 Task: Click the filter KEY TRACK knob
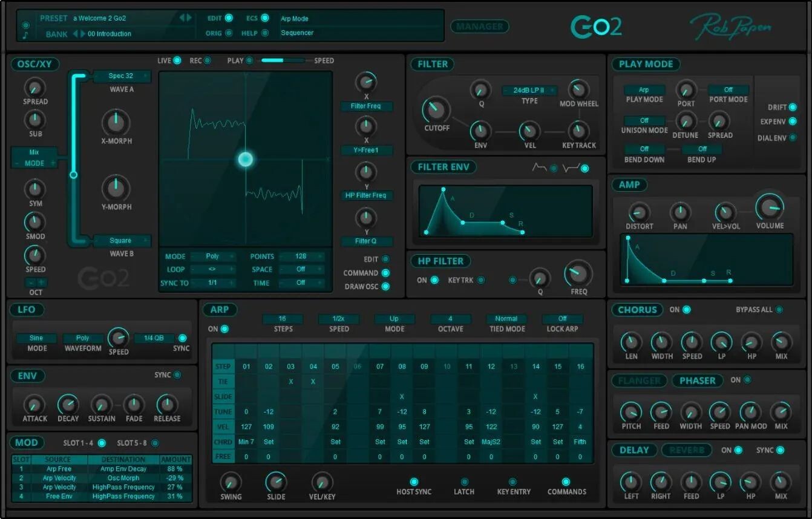(x=578, y=131)
